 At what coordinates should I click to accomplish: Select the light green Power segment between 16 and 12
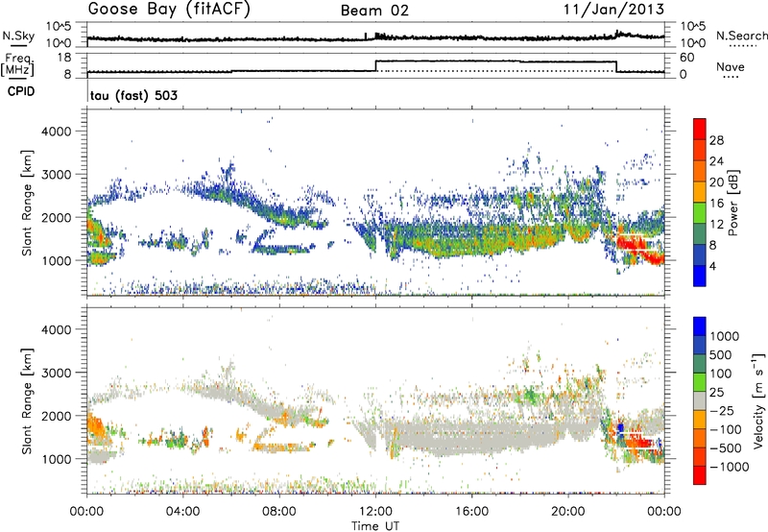[x=700, y=213]
